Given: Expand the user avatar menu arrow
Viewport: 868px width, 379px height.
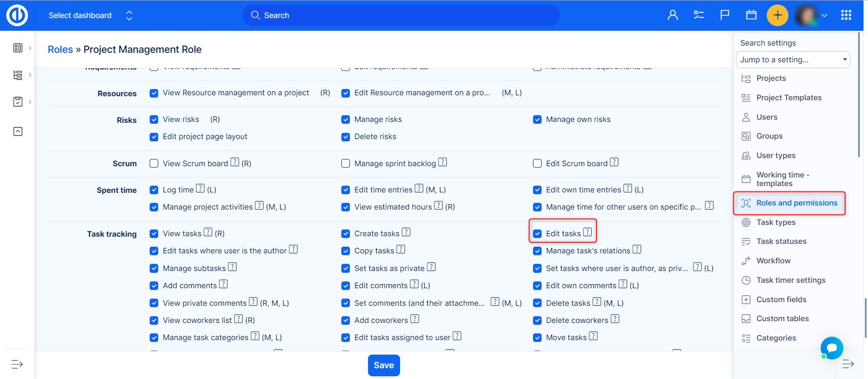Looking at the screenshot, I should [x=824, y=15].
